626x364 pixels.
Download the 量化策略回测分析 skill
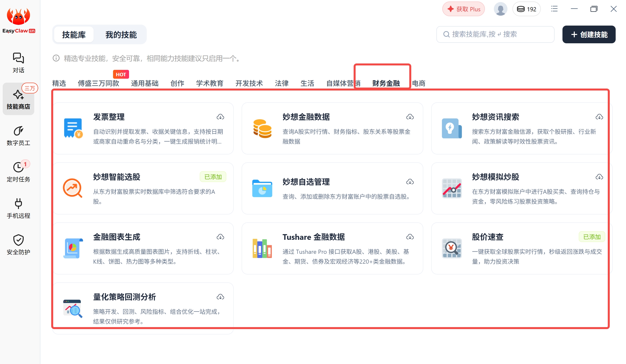[220, 297]
